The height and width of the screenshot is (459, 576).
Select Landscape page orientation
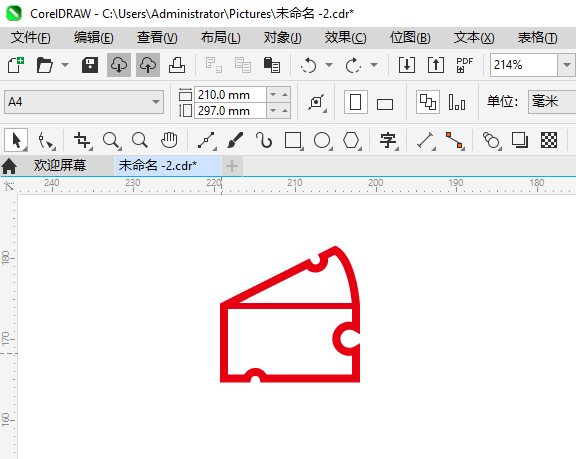point(385,104)
